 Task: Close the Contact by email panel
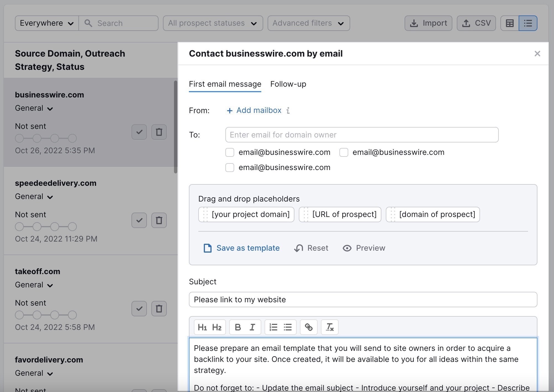coord(537,54)
